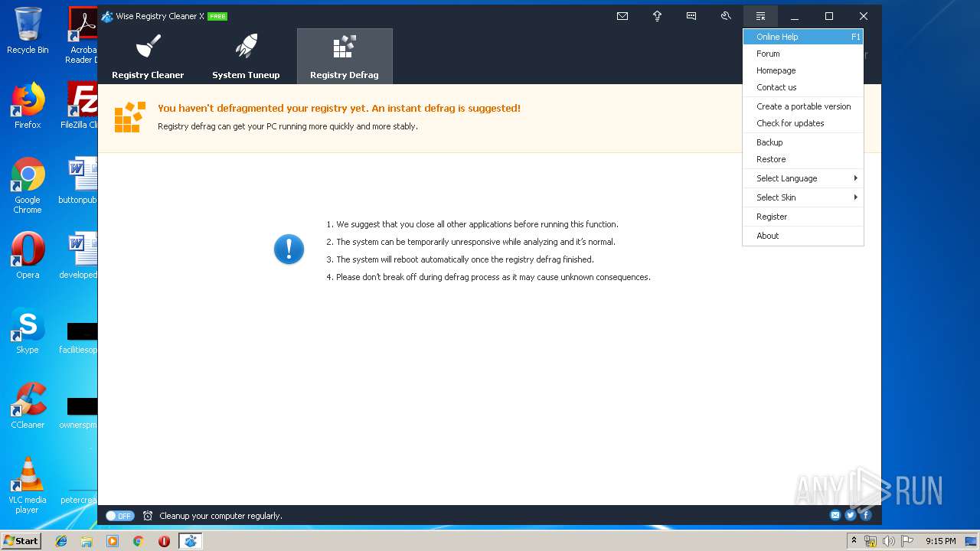Open the Forum menu entry
The height and width of the screenshot is (551, 980).
[x=803, y=54]
